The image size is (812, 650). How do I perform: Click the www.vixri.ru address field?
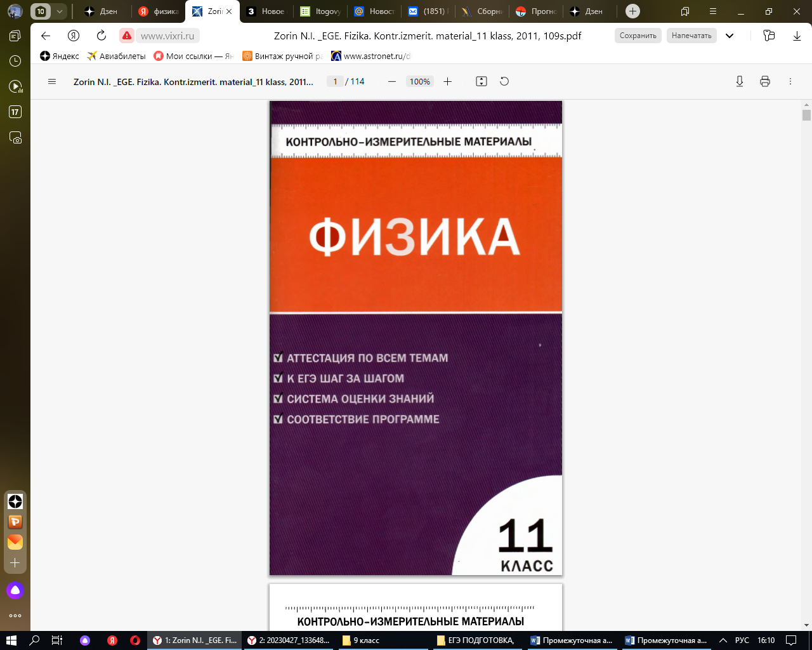pyautogui.click(x=167, y=36)
